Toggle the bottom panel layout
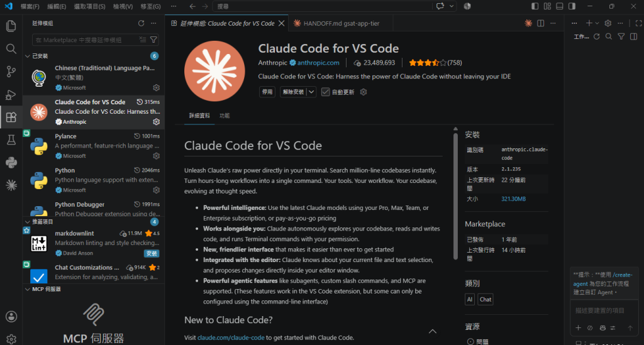Viewport: 644px width, 345px height. 559,6
